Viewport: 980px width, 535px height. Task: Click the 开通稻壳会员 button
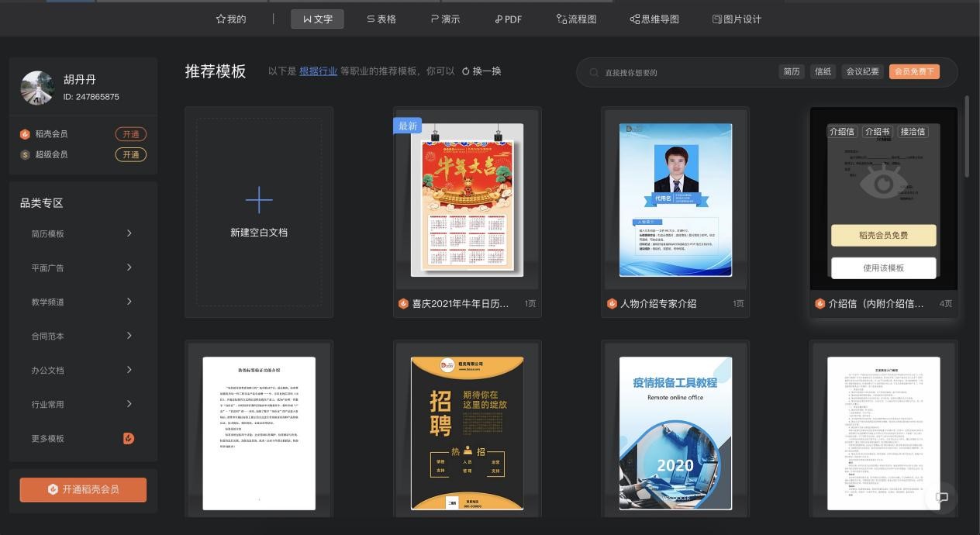tap(83, 490)
